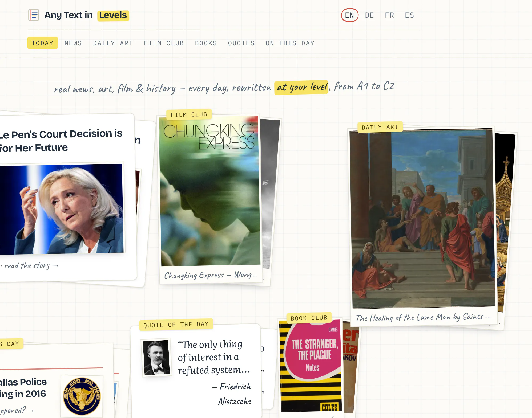Open the QUOTES tab
This screenshot has width=532, height=418.
pyautogui.click(x=241, y=43)
